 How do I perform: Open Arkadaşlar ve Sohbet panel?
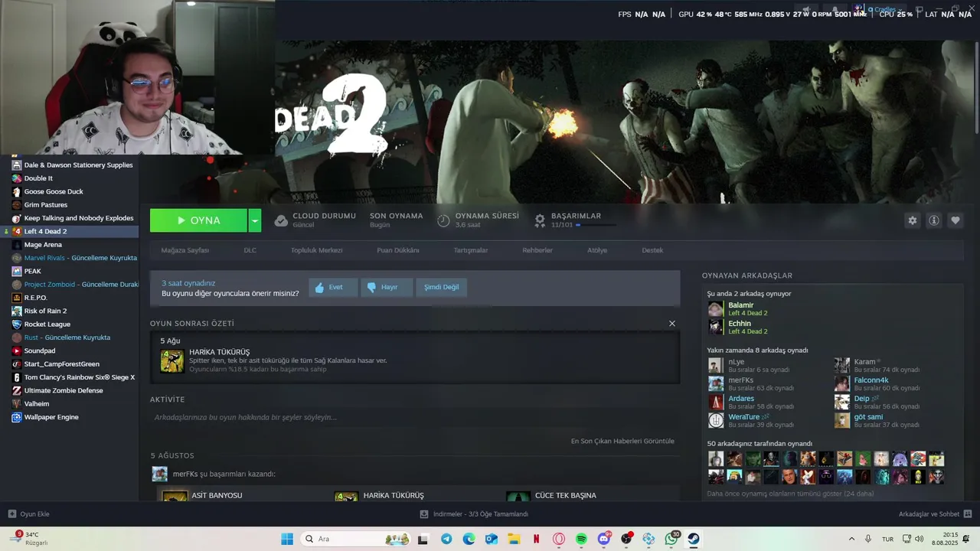click(935, 514)
